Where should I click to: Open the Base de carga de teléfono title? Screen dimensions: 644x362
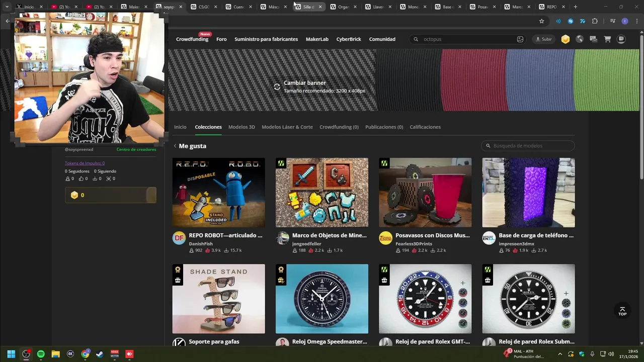(x=536, y=235)
